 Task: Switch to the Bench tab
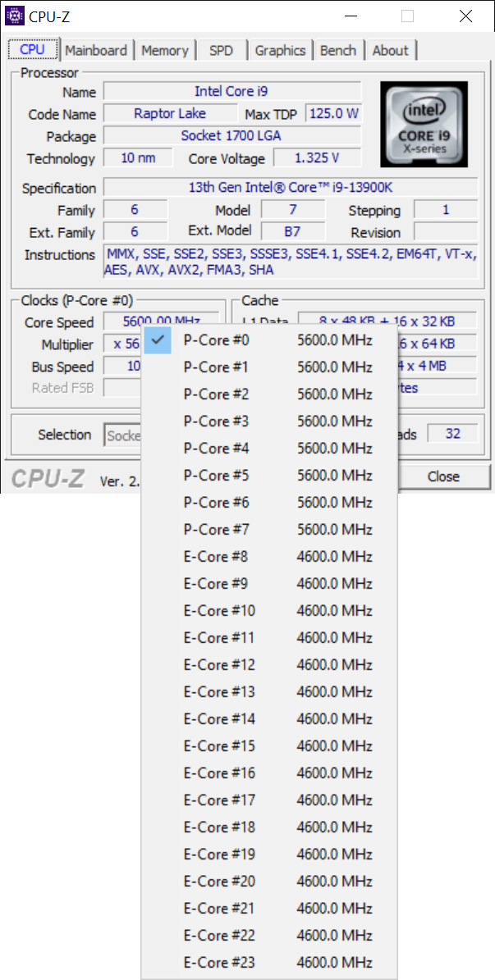[338, 51]
